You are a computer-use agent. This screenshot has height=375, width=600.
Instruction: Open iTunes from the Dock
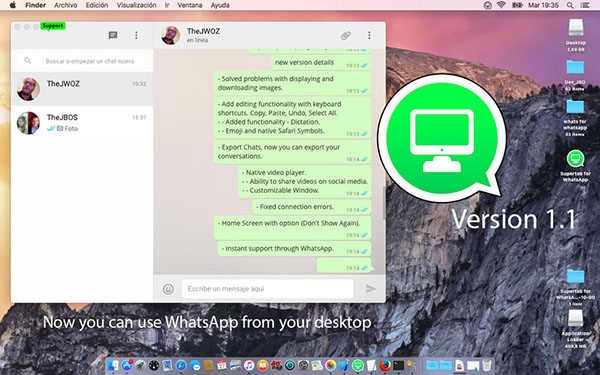pos(249,365)
